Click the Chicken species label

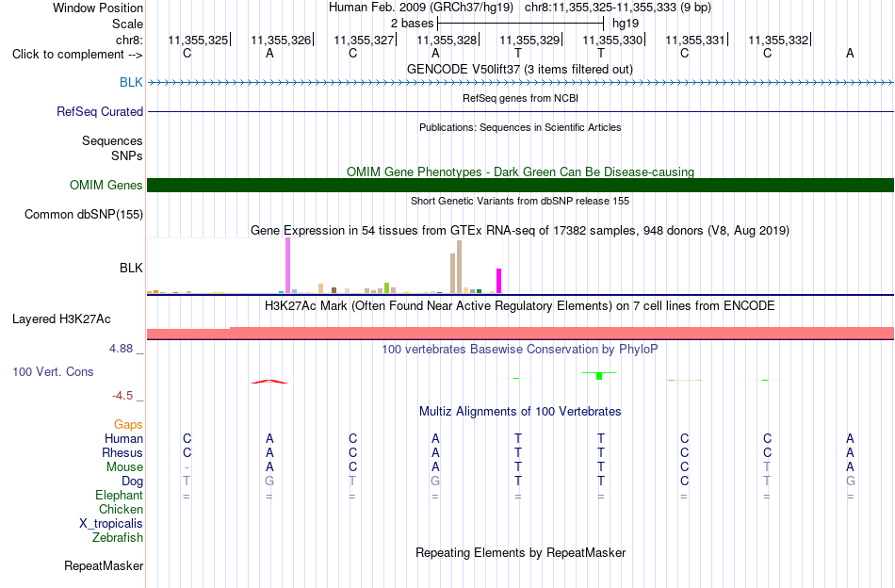tap(121, 509)
